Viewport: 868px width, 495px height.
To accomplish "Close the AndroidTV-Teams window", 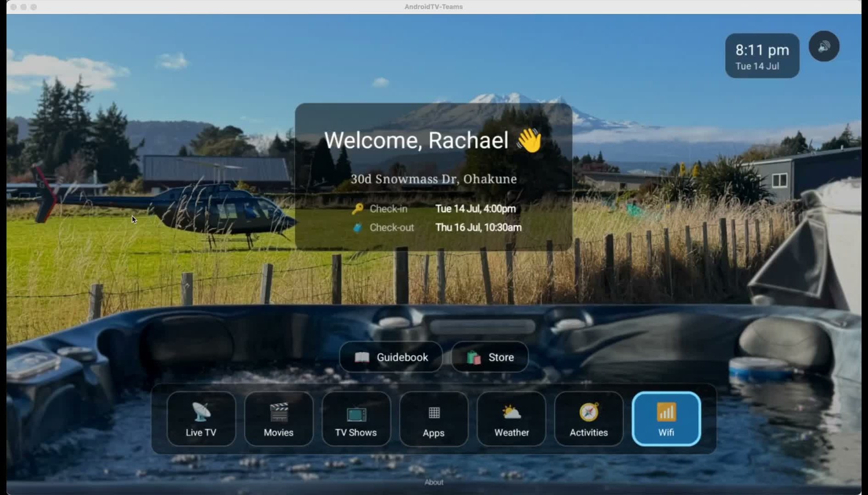I will (13, 7).
